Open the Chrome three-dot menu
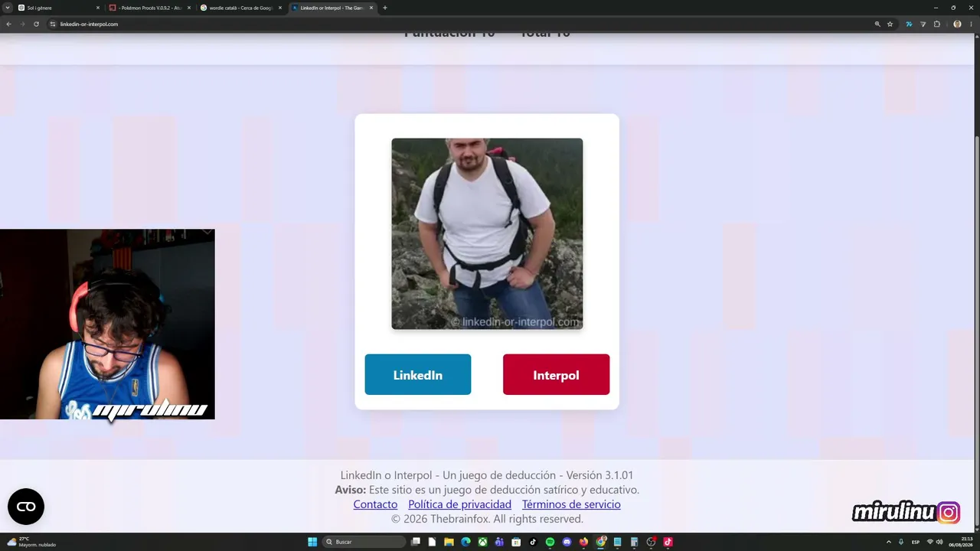Screen dimensions: 980x551 point(971,24)
